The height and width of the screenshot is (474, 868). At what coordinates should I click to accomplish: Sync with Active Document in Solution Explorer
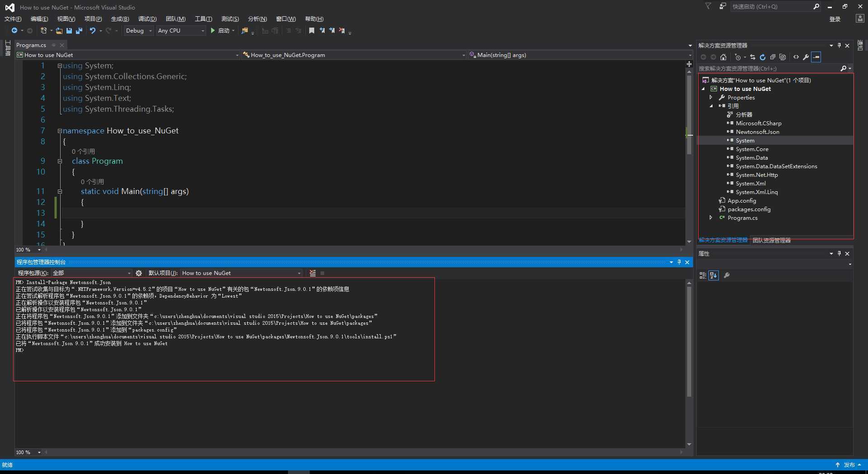(753, 57)
